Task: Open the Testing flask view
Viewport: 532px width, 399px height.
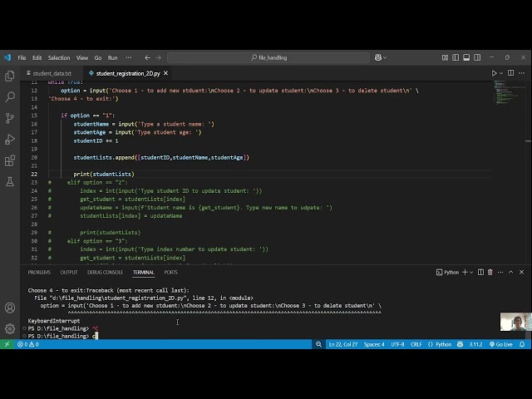Action: [10, 181]
